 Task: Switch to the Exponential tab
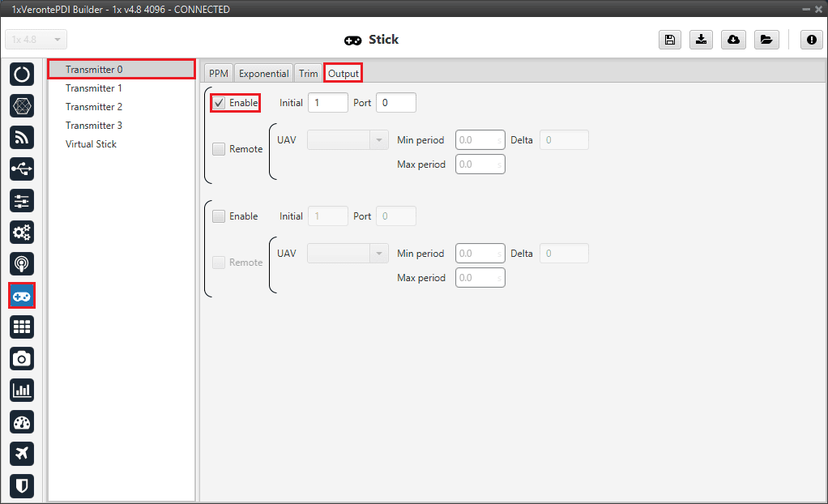pos(263,73)
